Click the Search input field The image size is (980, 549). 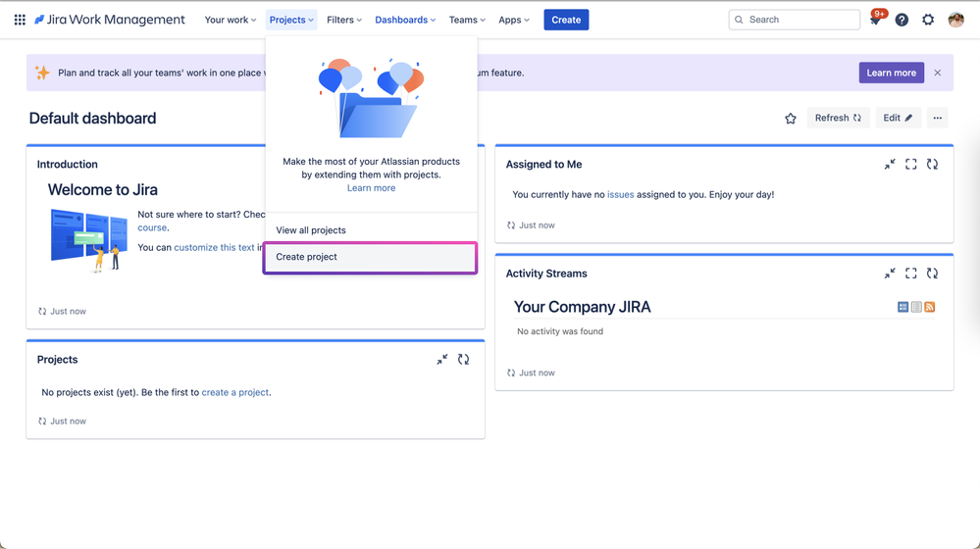tap(795, 20)
